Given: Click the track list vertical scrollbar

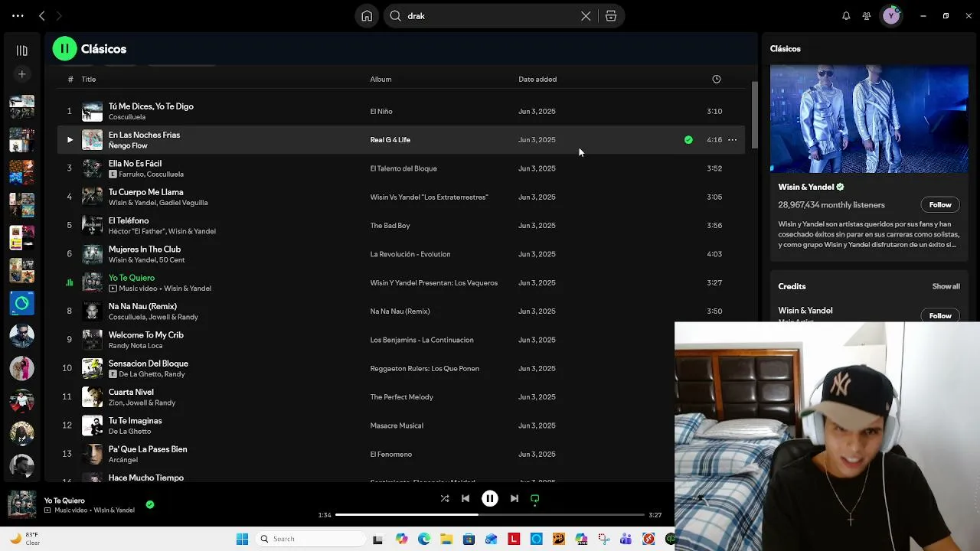Looking at the screenshot, I should tap(754, 115).
